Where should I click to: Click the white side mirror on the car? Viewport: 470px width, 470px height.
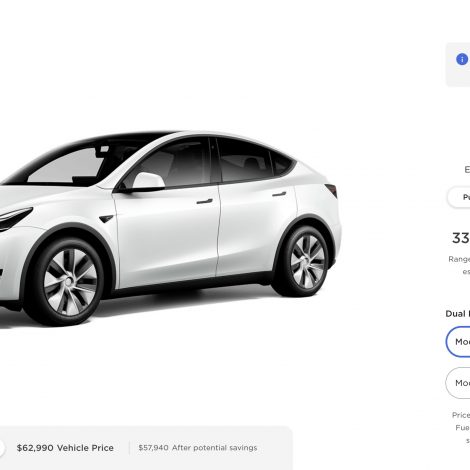click(x=148, y=180)
